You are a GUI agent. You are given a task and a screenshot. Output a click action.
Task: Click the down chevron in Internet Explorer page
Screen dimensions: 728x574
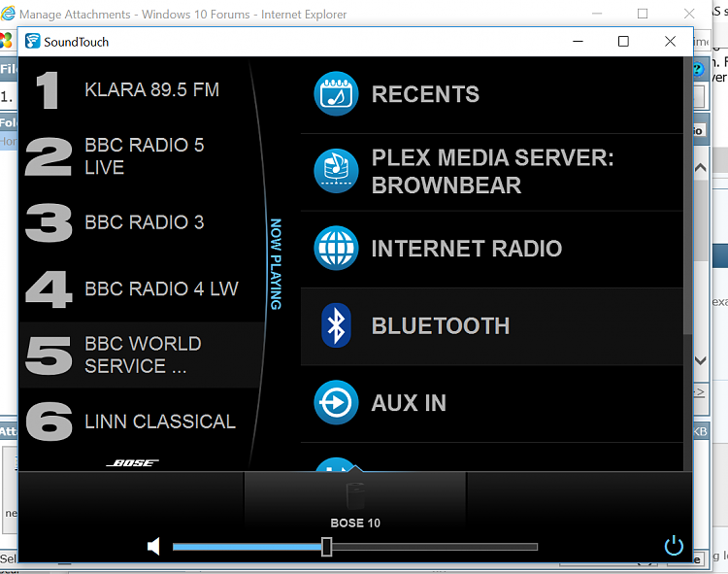[701, 360]
